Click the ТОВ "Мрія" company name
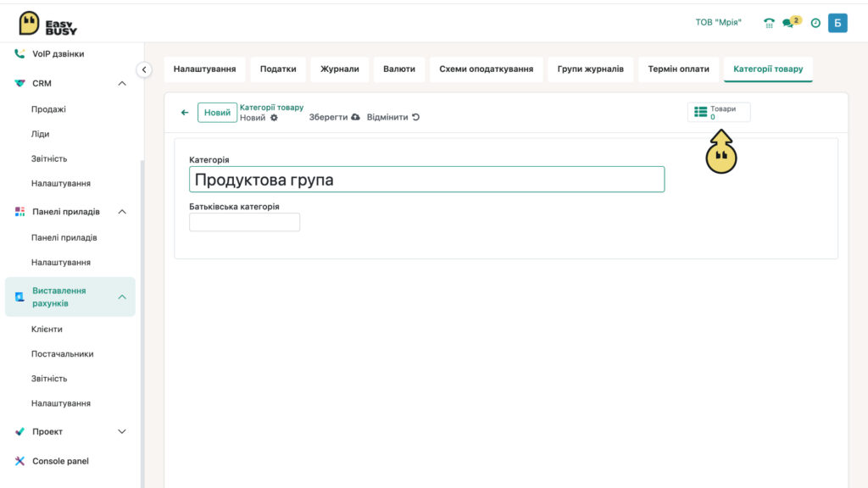Screen dimensions: 868x488 click(719, 22)
